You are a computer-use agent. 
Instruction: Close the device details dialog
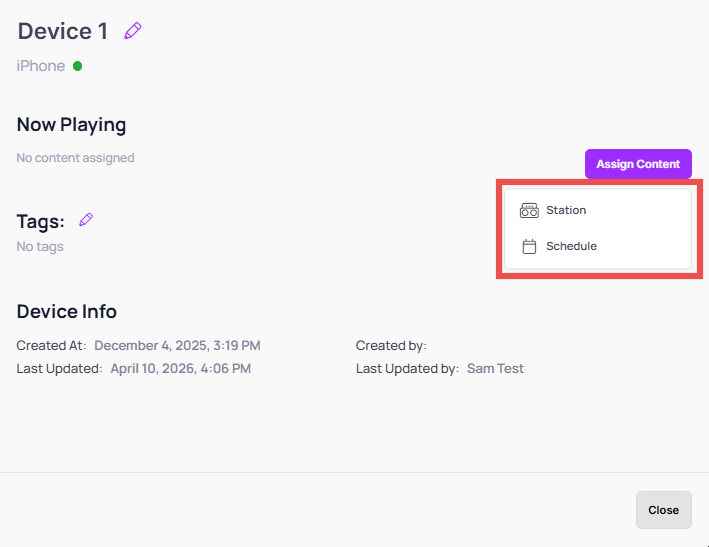[x=663, y=510]
